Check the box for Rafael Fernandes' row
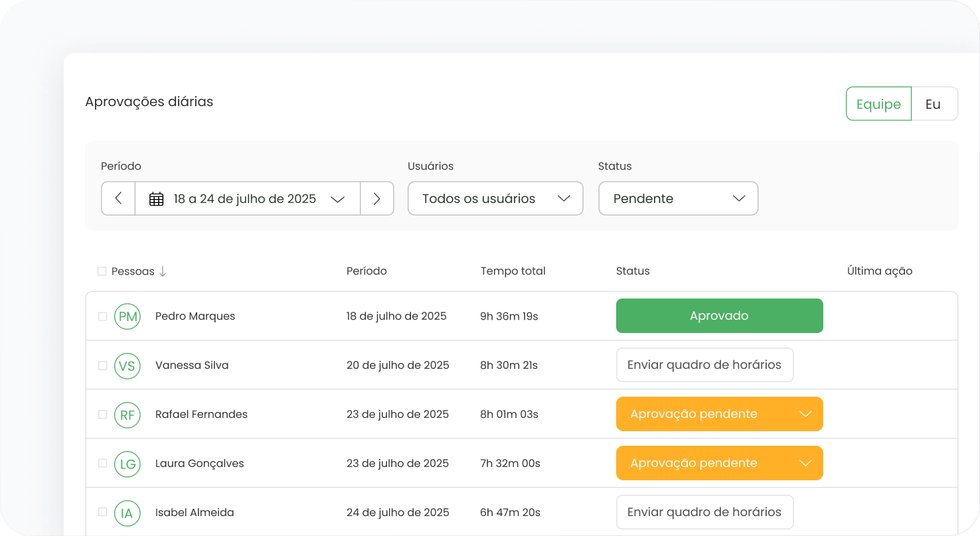This screenshot has height=536, width=980. coord(103,415)
